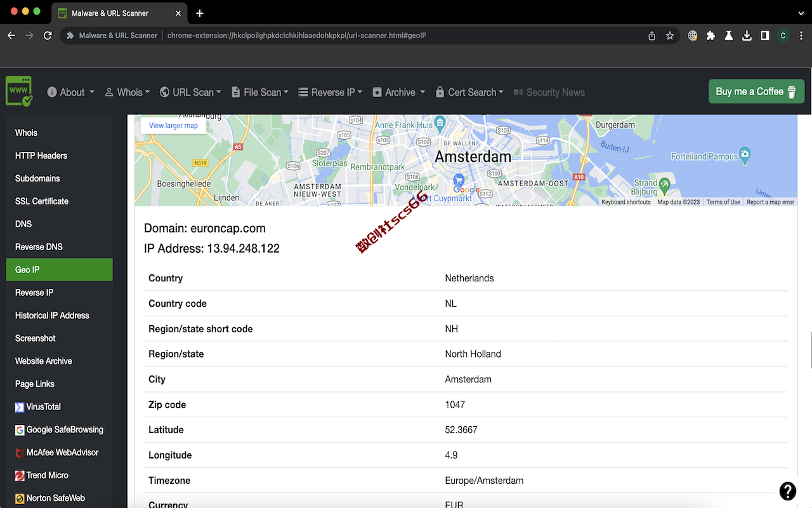The height and width of the screenshot is (508, 812).
Task: Click View larger map link
Action: point(173,126)
